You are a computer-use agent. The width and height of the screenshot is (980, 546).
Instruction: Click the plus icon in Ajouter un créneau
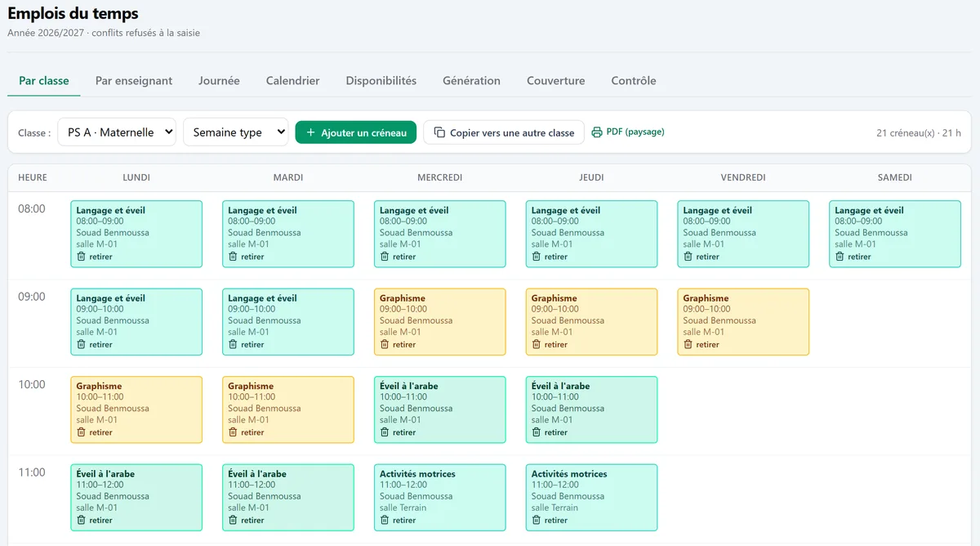(x=310, y=132)
